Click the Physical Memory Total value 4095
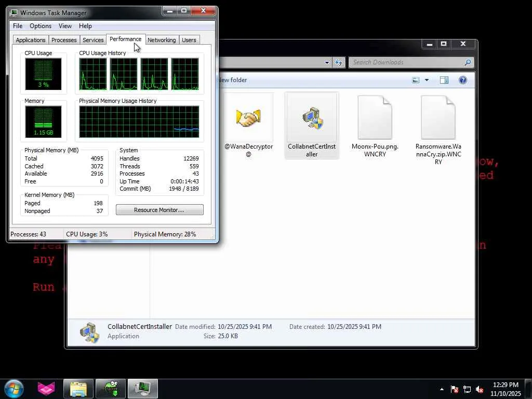 coord(97,158)
